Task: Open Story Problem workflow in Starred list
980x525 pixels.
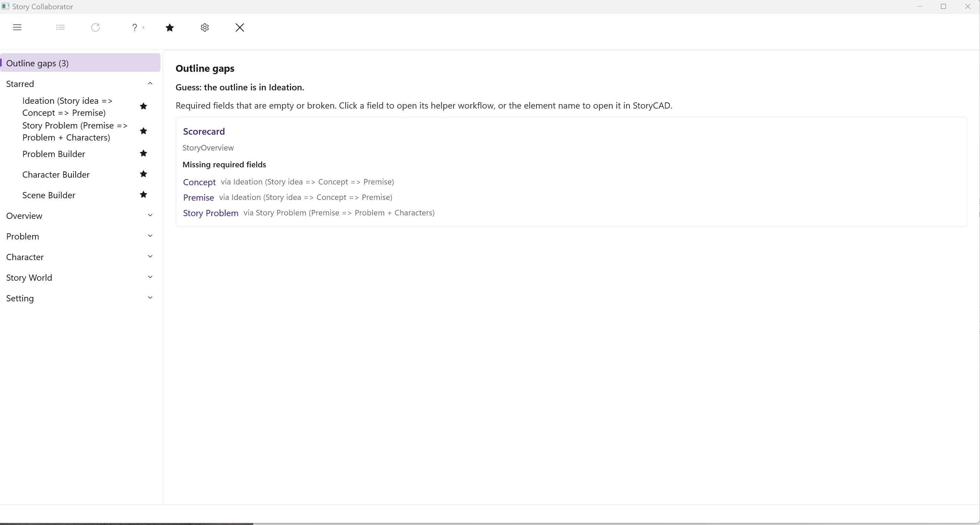Action: pyautogui.click(x=75, y=131)
